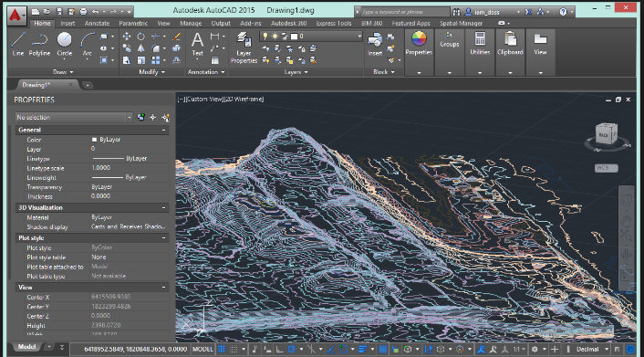Open the Layer Properties manager

click(x=244, y=47)
